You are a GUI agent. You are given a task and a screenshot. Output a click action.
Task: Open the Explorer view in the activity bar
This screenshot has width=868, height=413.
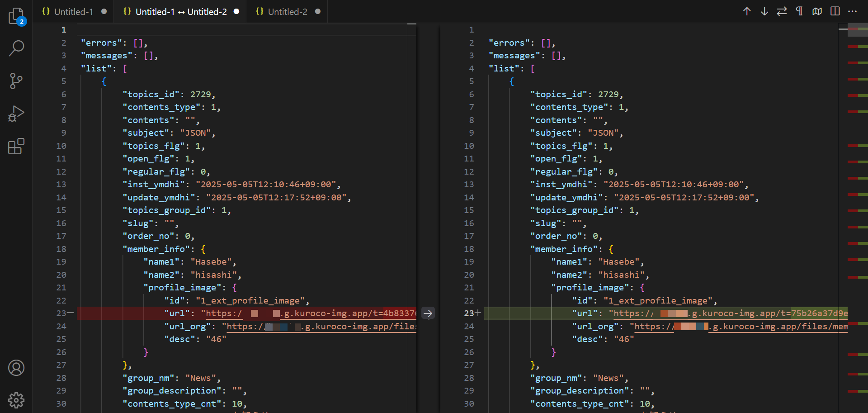(16, 16)
